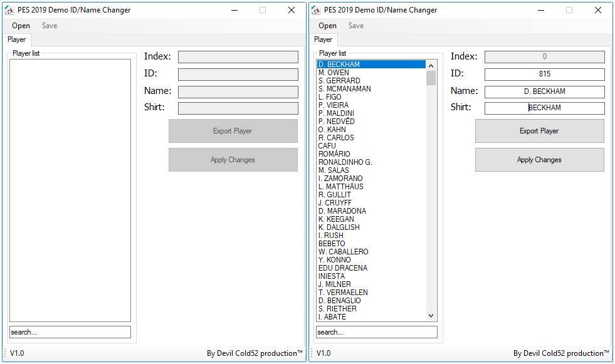Select S. GERRARD in player list

pos(371,81)
